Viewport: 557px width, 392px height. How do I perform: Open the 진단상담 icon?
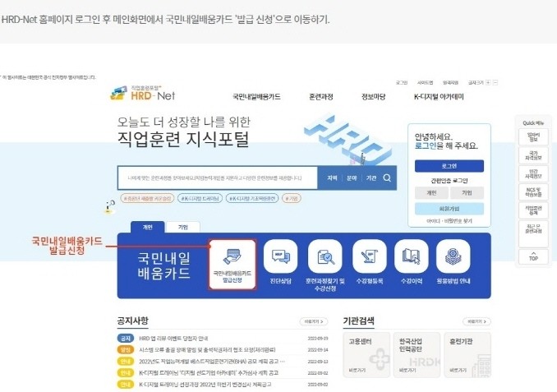point(281,256)
